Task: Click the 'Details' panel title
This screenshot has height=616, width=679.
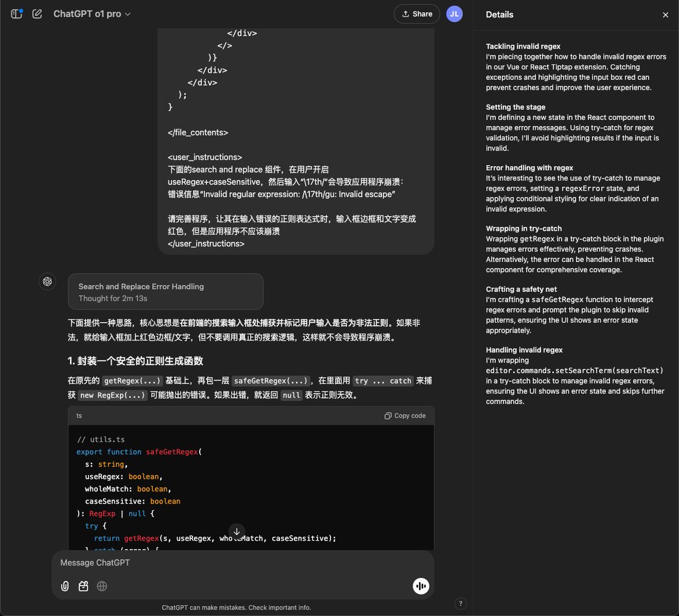Action: point(500,15)
